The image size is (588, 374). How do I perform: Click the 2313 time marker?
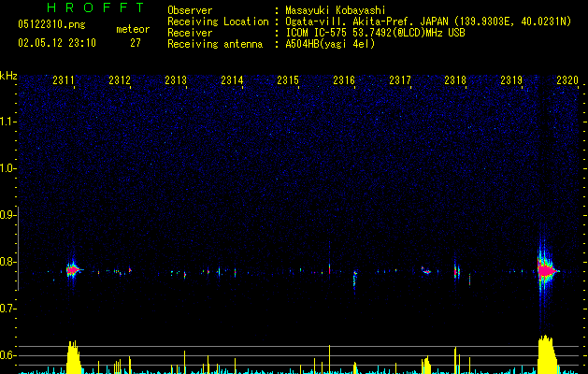coord(176,79)
